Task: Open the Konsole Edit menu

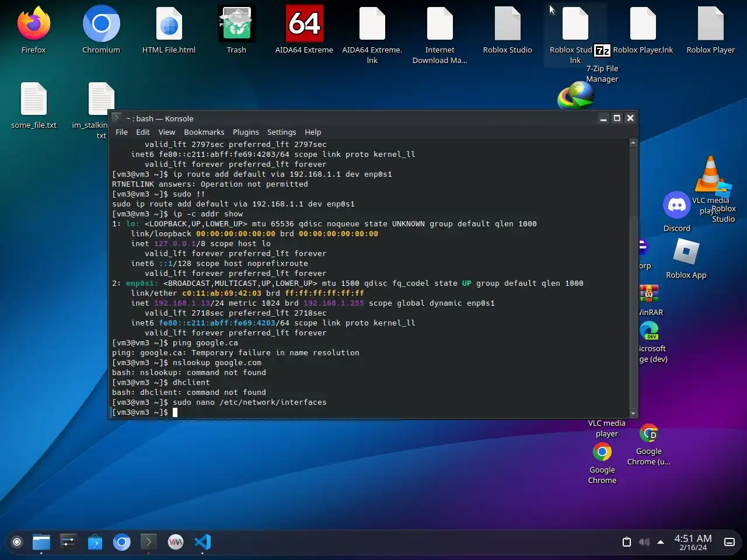Action: [143, 132]
